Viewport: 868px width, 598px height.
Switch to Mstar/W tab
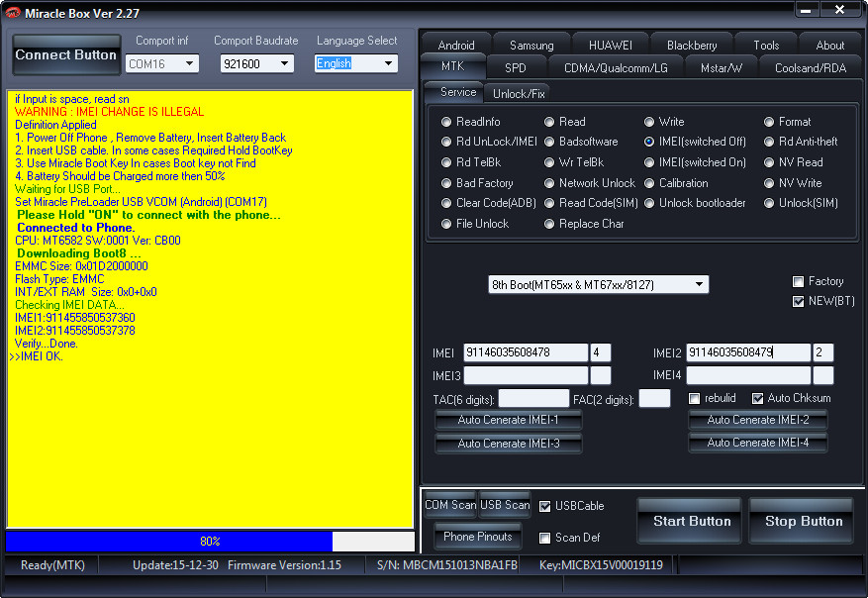point(722,68)
